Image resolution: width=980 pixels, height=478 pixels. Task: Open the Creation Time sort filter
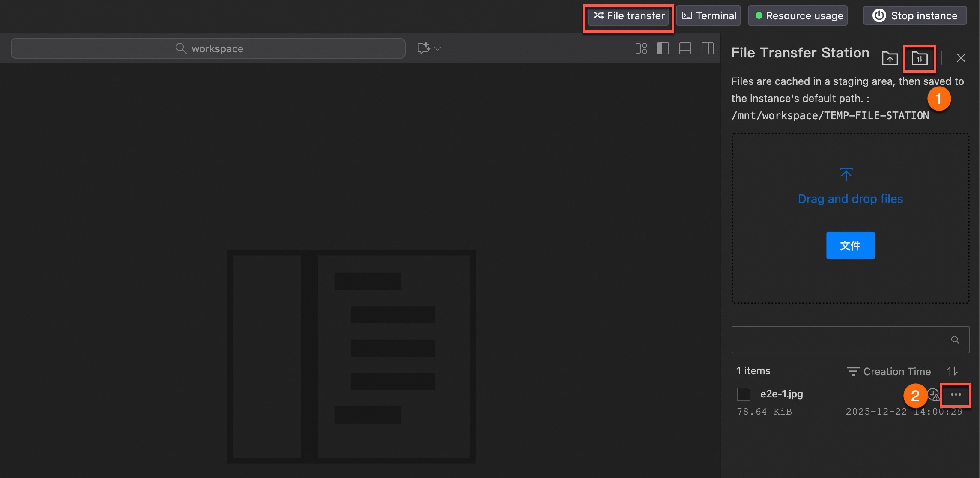[889, 371]
